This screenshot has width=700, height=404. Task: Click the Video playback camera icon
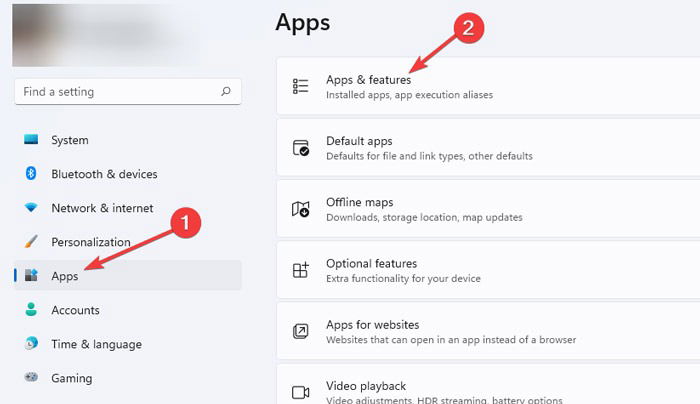pos(300,392)
